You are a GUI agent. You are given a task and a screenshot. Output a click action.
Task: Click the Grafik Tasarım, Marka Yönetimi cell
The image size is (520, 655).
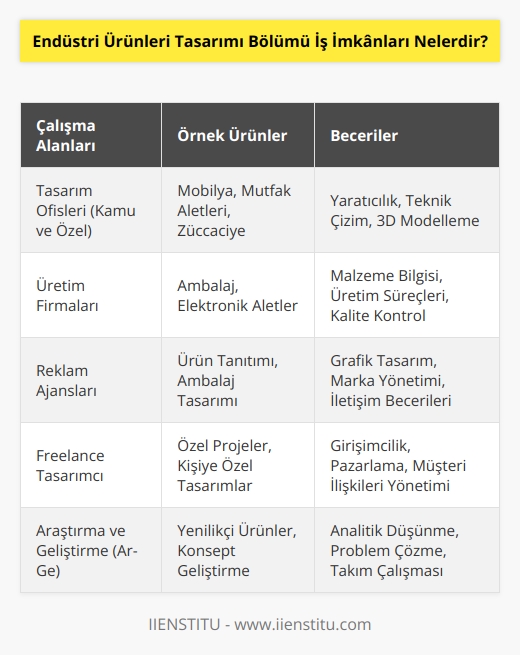pos(407,380)
